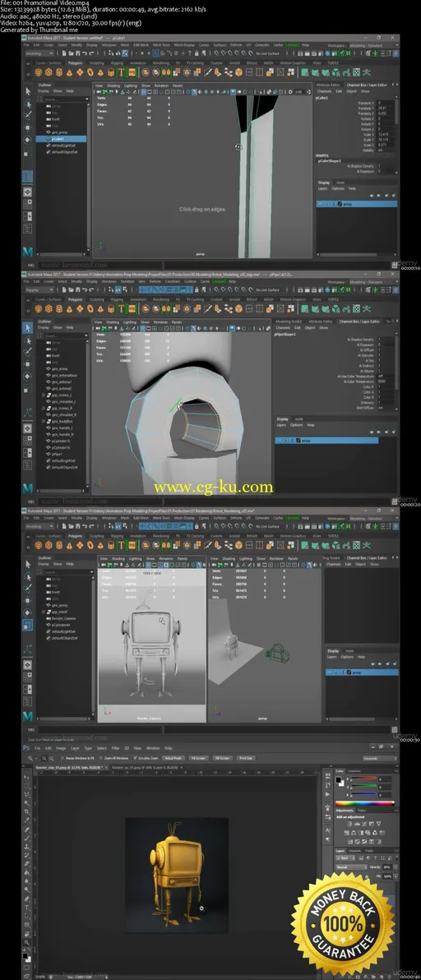Click the Maya logo in pCube1 frame corner
Screen dimensions: 421x980
tap(28, 252)
